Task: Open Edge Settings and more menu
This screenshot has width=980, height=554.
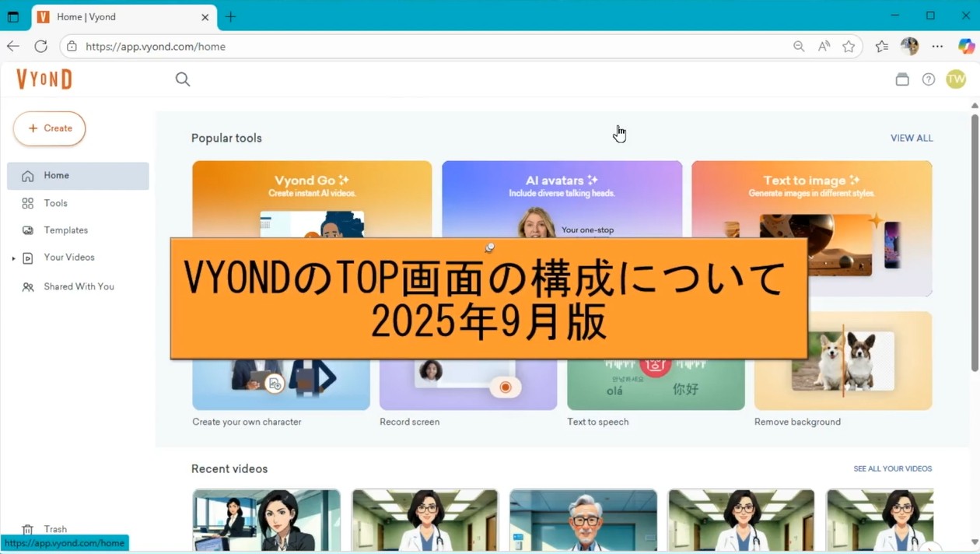Action: [937, 47]
